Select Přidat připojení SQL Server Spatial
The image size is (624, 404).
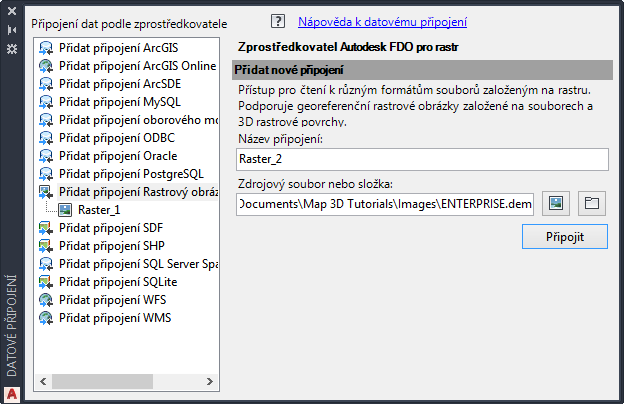[x=138, y=264]
